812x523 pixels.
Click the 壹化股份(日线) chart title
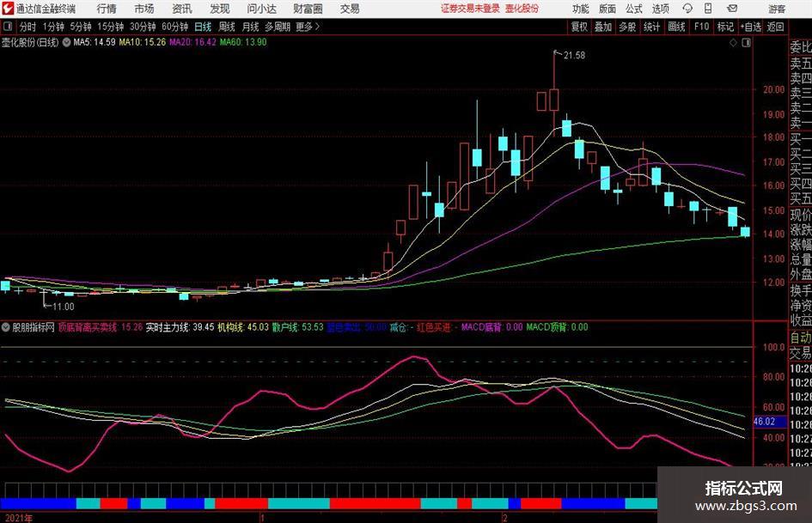[29, 42]
